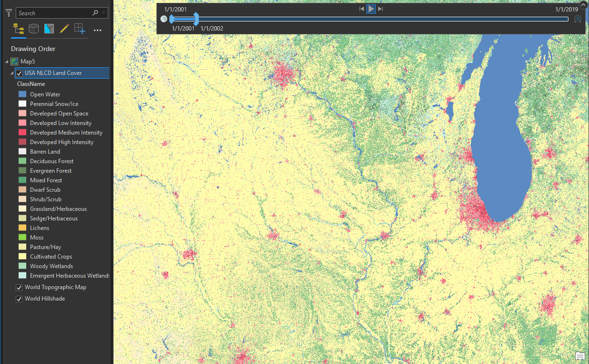Click the 'Deciduous Forest' class label
Screen dimensions: 589x364
tap(52, 161)
